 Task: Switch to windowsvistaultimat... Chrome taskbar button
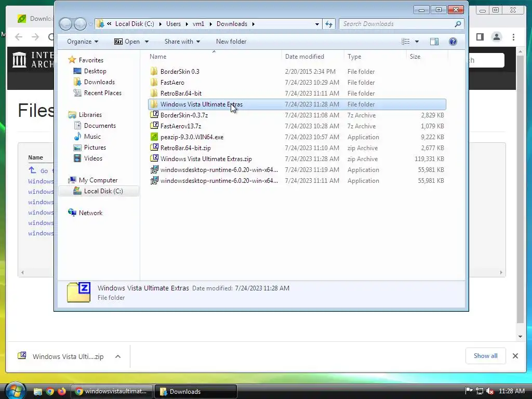[x=112, y=391]
